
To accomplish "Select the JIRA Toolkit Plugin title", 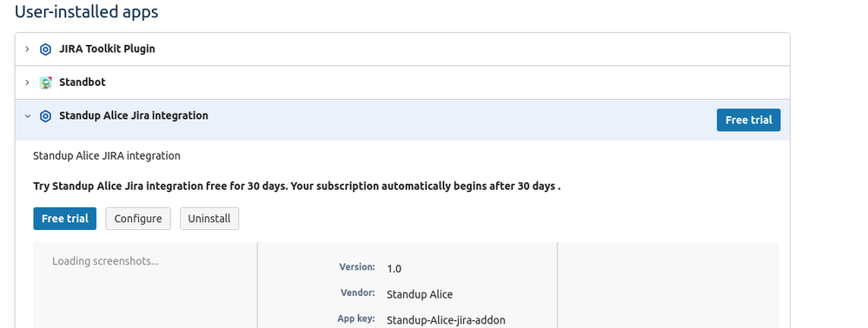I will 107,49.
